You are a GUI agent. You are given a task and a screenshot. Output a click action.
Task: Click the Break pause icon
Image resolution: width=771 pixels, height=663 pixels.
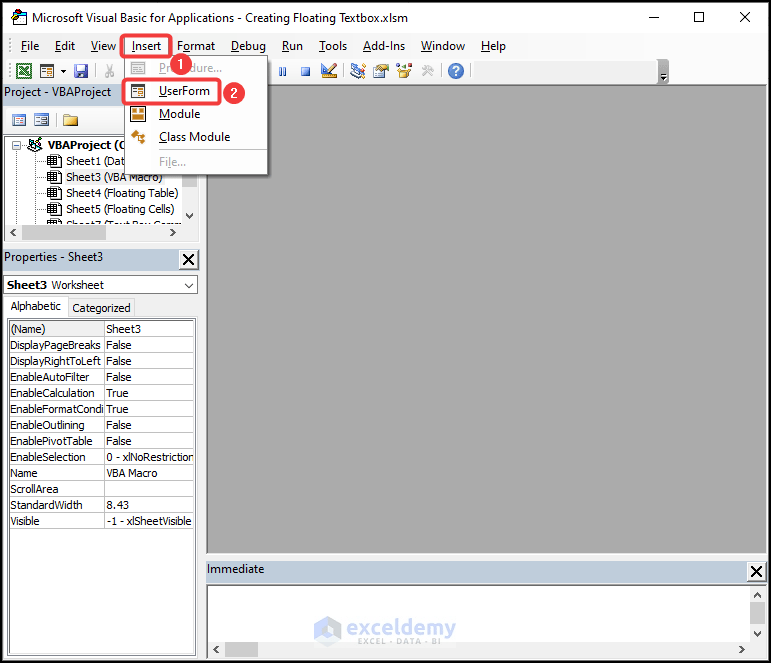pyautogui.click(x=282, y=72)
